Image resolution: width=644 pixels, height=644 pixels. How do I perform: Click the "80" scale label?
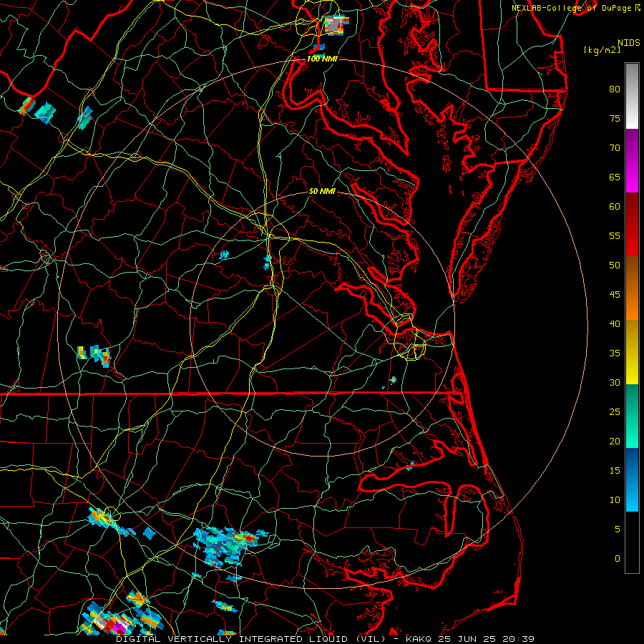pyautogui.click(x=615, y=89)
